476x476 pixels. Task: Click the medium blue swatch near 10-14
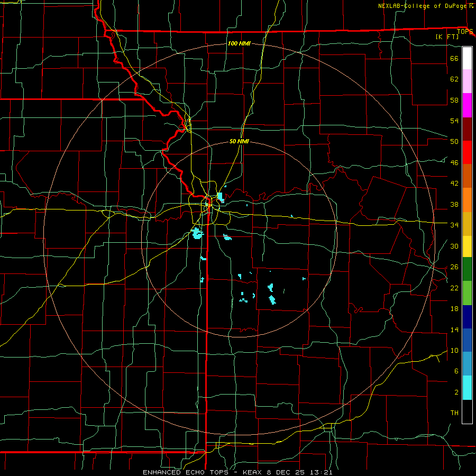[467, 340]
